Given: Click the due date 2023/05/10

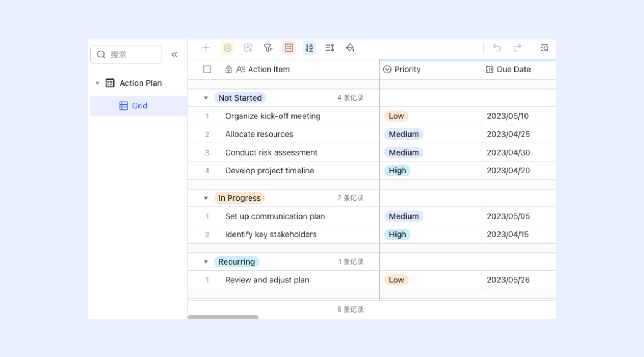Looking at the screenshot, I should (508, 116).
